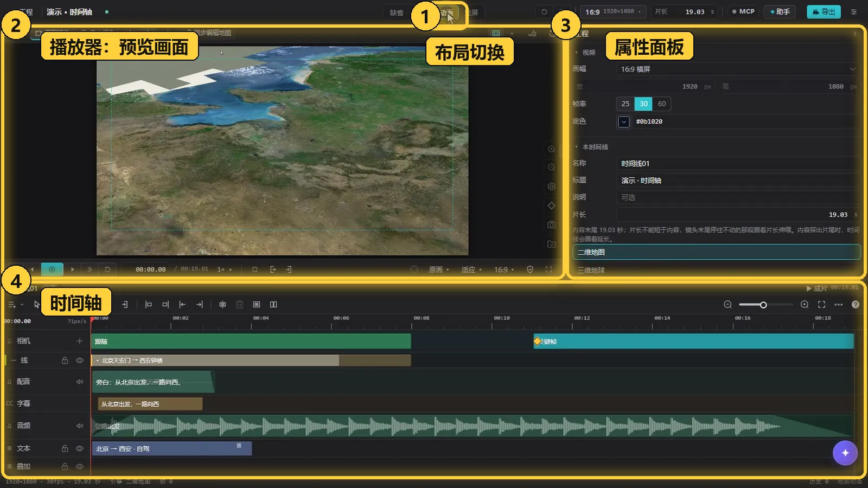Open the 底色 #0b1020 color swatch

(x=624, y=121)
